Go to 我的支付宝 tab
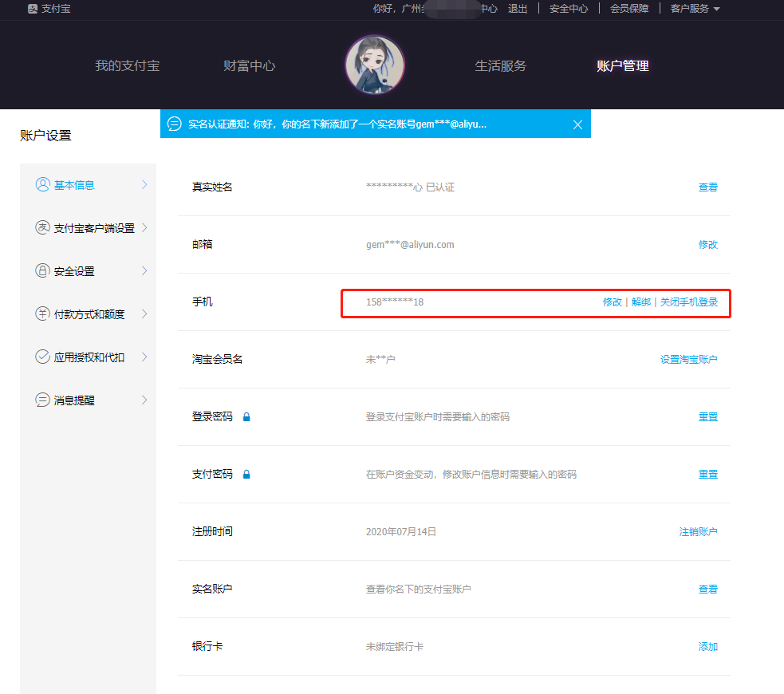This screenshot has height=694, width=784. 128,65
